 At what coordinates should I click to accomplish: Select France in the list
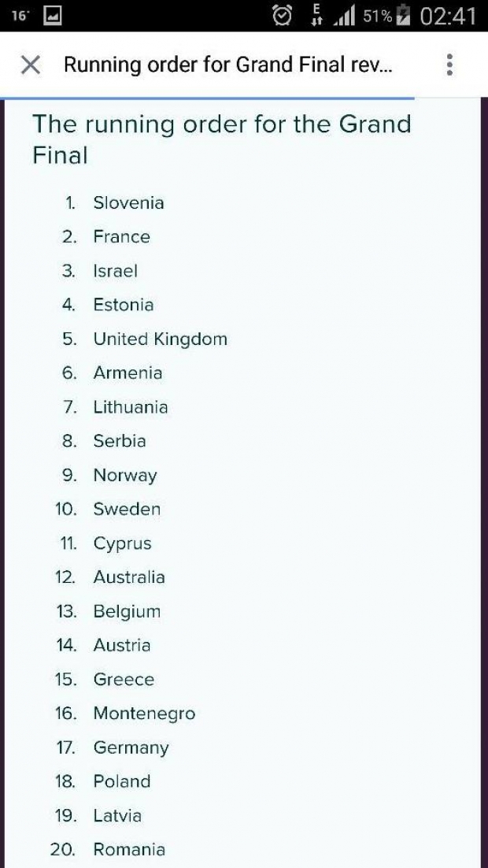121,236
